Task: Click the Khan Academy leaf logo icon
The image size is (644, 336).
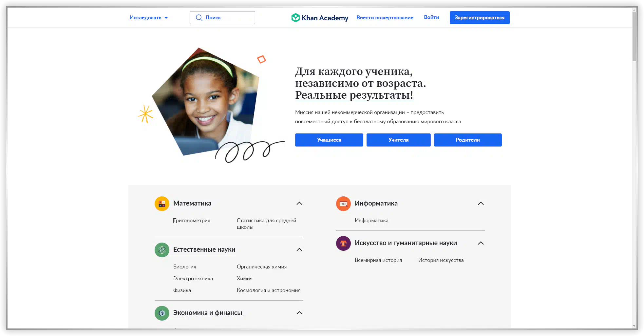Action: tap(295, 18)
